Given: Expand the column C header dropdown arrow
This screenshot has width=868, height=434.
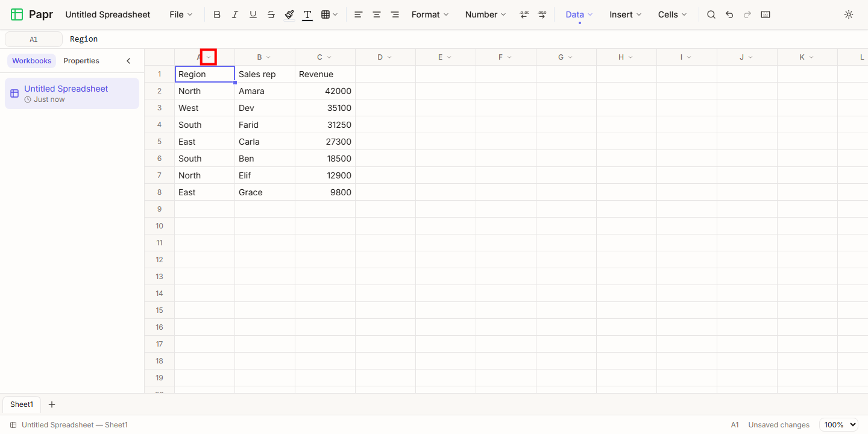Looking at the screenshot, I should click(329, 57).
